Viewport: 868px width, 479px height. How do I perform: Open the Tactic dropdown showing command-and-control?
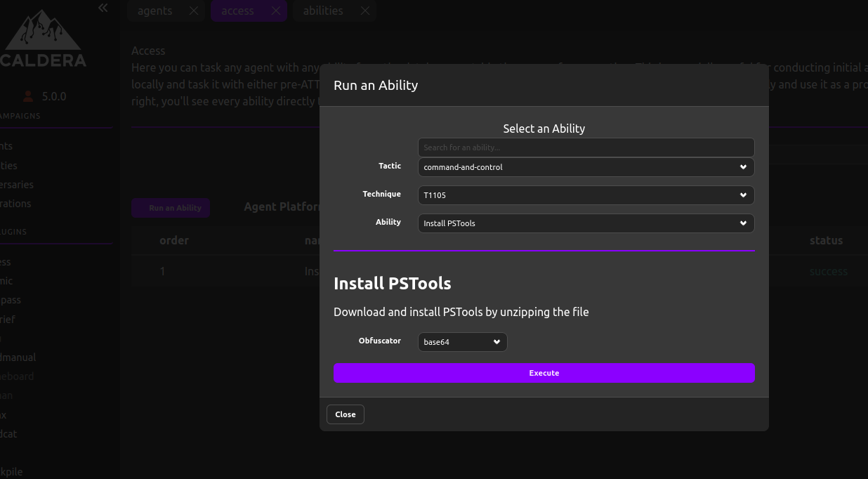click(586, 167)
